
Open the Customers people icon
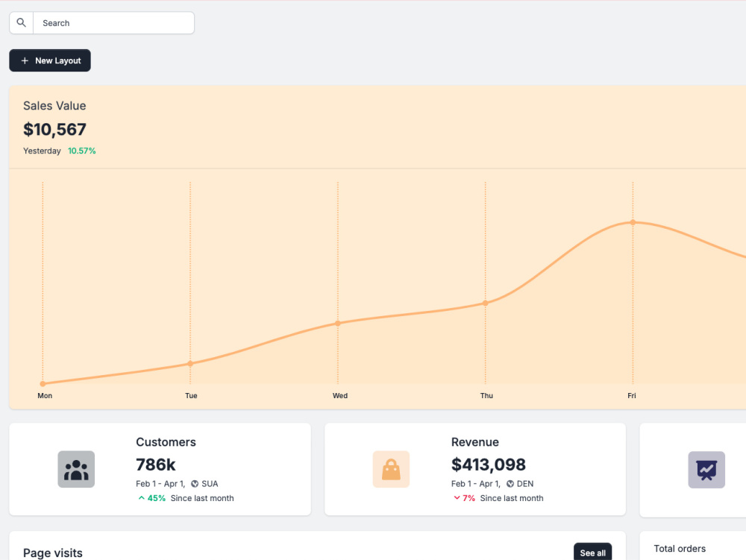76,469
